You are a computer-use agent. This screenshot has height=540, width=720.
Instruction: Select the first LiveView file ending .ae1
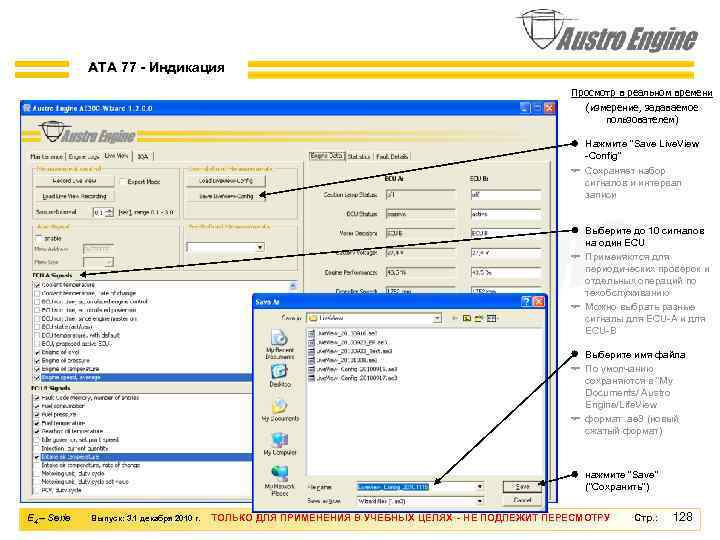343,333
